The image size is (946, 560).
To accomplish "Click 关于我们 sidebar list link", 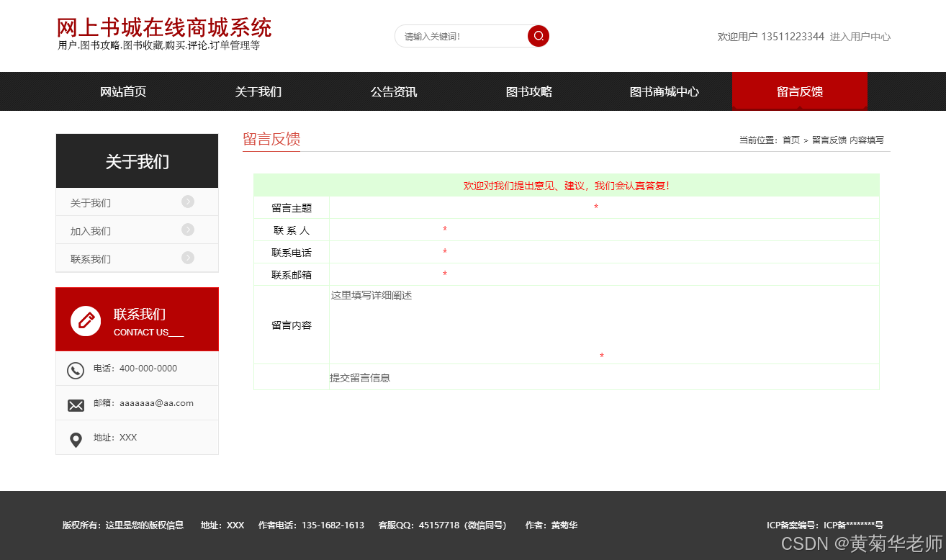I will click(x=91, y=203).
